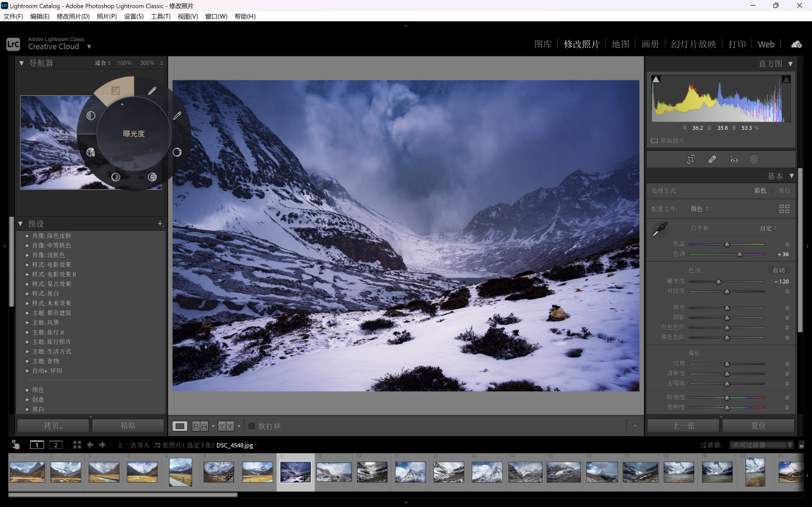812x507 pixels.
Task: Toggle the shadow clipping triangle in histogram
Action: tap(656, 79)
